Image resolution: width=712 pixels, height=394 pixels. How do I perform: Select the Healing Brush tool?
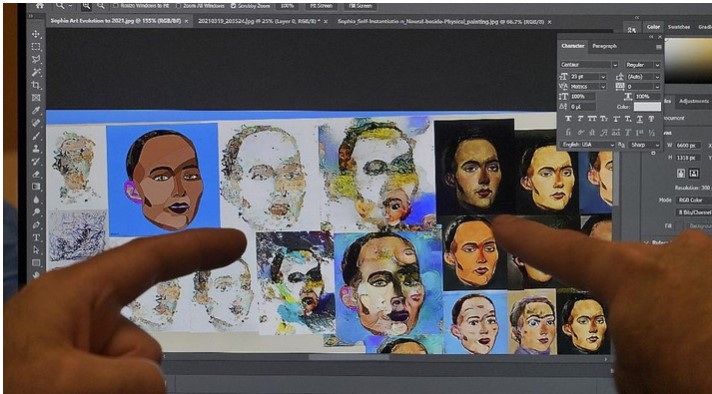coord(36,123)
